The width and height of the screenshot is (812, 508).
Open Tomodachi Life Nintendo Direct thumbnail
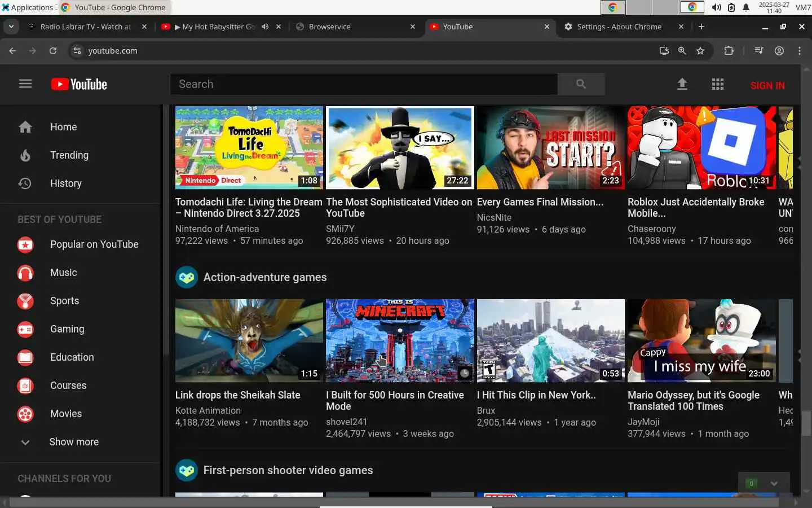pyautogui.click(x=249, y=147)
